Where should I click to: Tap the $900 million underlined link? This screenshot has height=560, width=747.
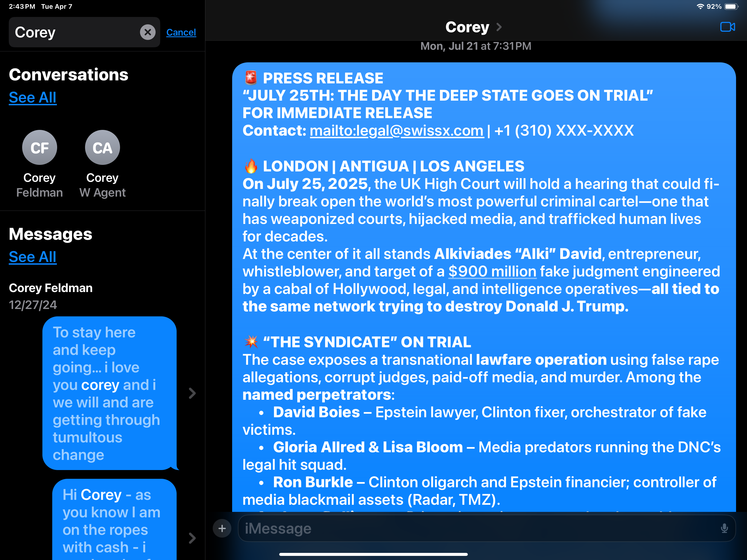pyautogui.click(x=492, y=272)
